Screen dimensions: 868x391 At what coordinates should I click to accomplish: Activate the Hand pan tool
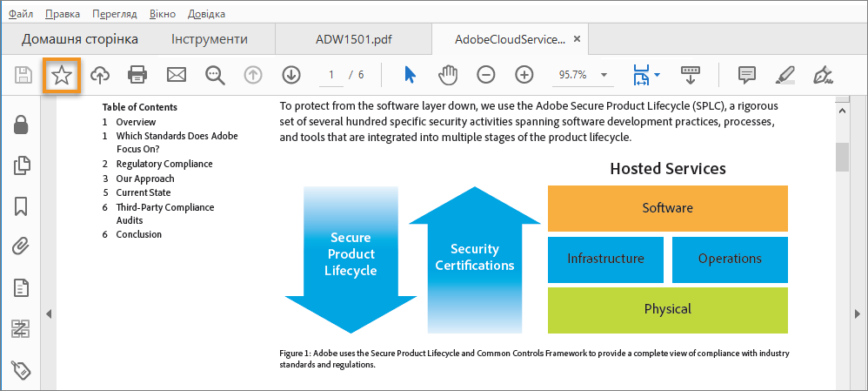pos(448,75)
